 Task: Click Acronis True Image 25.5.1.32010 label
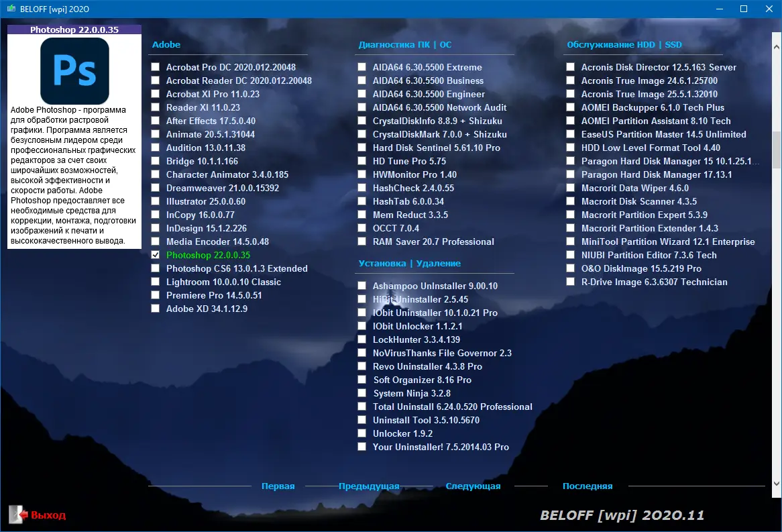click(649, 94)
